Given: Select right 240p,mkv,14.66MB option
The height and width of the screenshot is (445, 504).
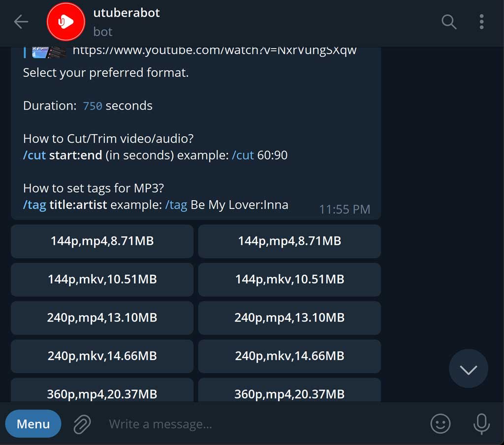Looking at the screenshot, I should click(289, 356).
